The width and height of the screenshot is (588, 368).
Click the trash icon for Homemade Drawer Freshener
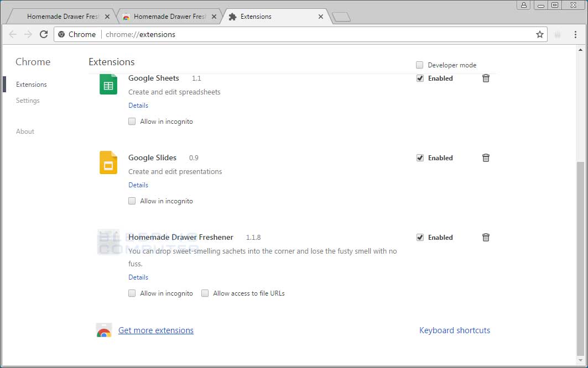click(486, 237)
